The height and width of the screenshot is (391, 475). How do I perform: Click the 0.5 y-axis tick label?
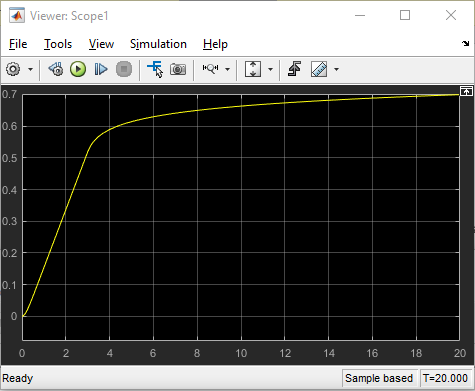(x=10, y=158)
